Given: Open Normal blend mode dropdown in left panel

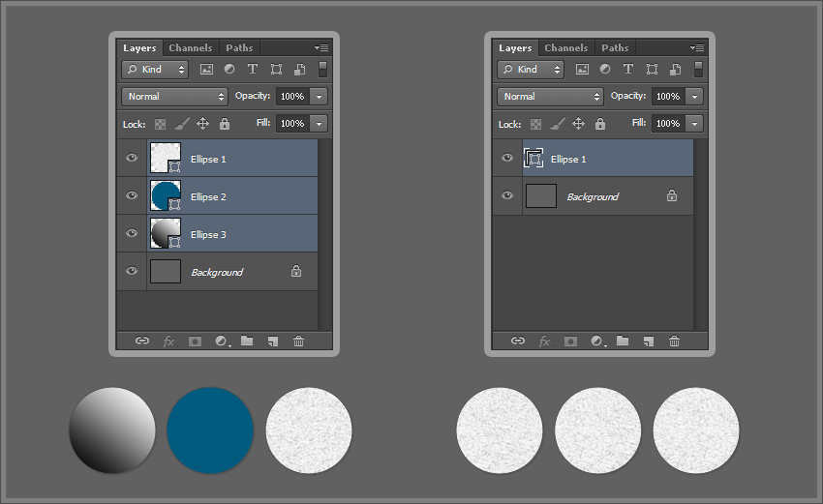Looking at the screenshot, I should 175,97.
